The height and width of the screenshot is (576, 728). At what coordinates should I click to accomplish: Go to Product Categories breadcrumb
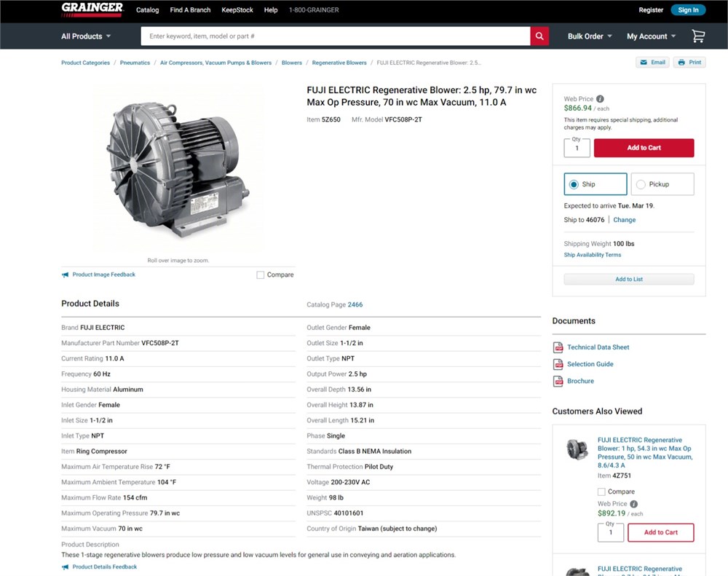85,63
